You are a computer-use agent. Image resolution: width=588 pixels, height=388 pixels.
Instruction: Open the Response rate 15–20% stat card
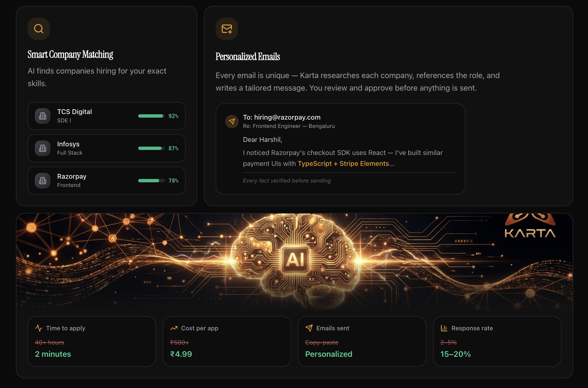pyautogui.click(x=497, y=341)
